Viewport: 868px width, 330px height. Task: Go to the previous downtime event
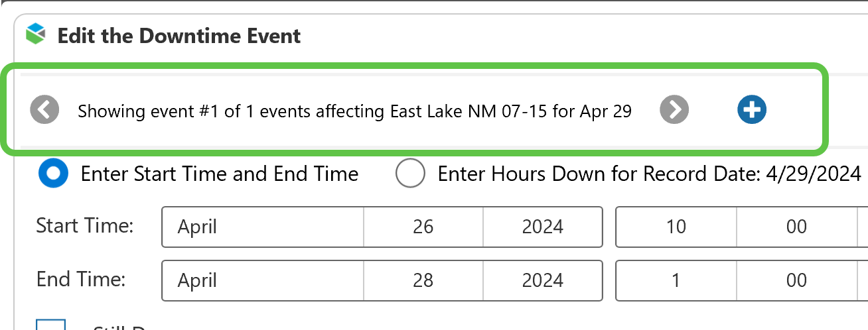(44, 110)
